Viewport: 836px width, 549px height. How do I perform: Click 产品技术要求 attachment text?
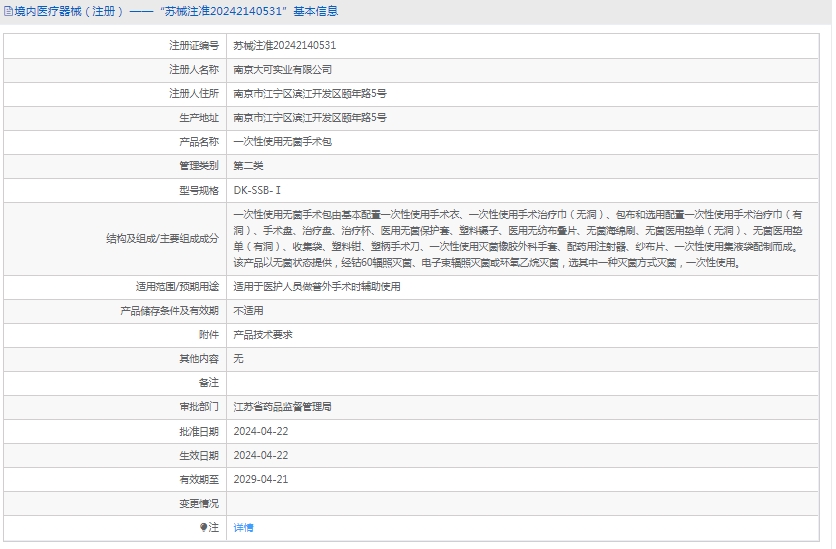262,335
